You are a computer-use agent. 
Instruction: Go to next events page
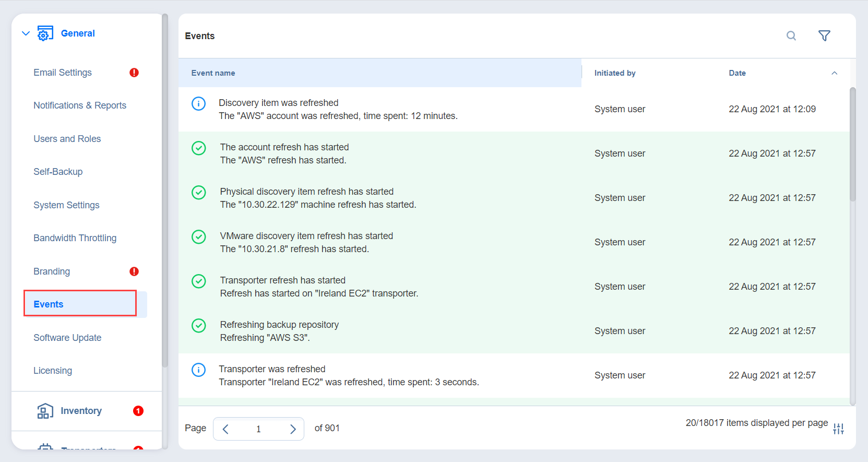click(x=293, y=429)
